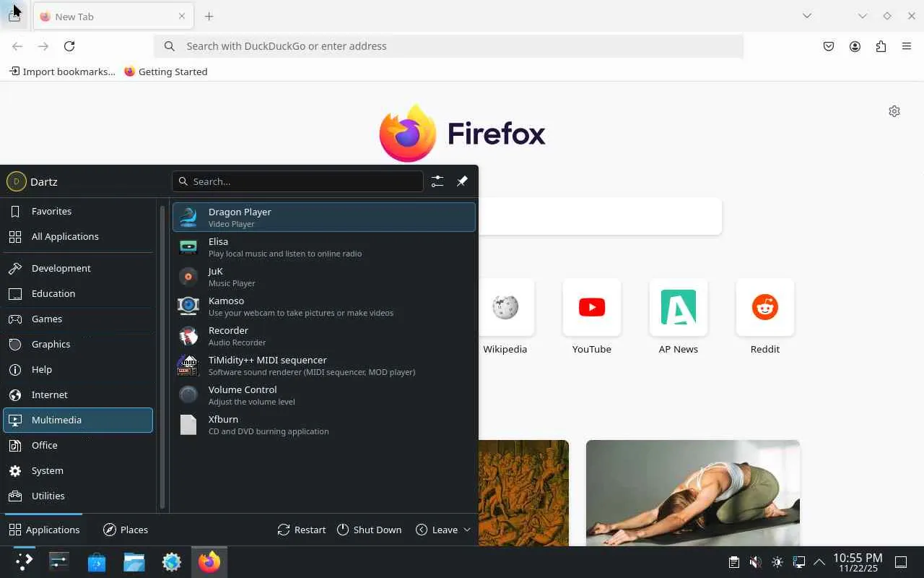Click the application launcher taskbar button
The width and height of the screenshot is (924, 578).
point(24,562)
